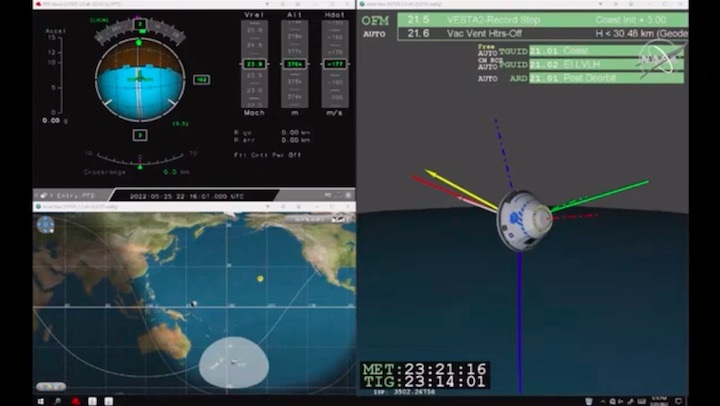This screenshot has width=720, height=406.
Task: Click the green crossrange pointer triangle
Action: [x=140, y=167]
